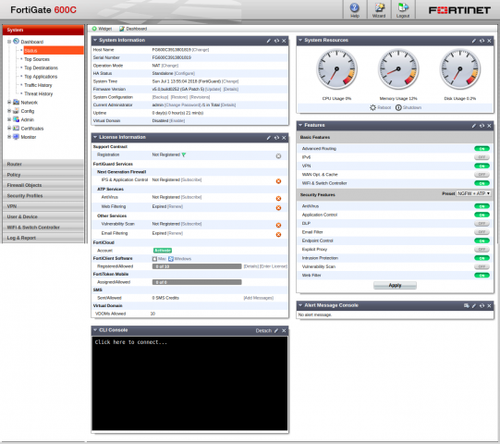Click the Mac FortiClient download icon
The width and height of the screenshot is (500, 444).
[155, 259]
